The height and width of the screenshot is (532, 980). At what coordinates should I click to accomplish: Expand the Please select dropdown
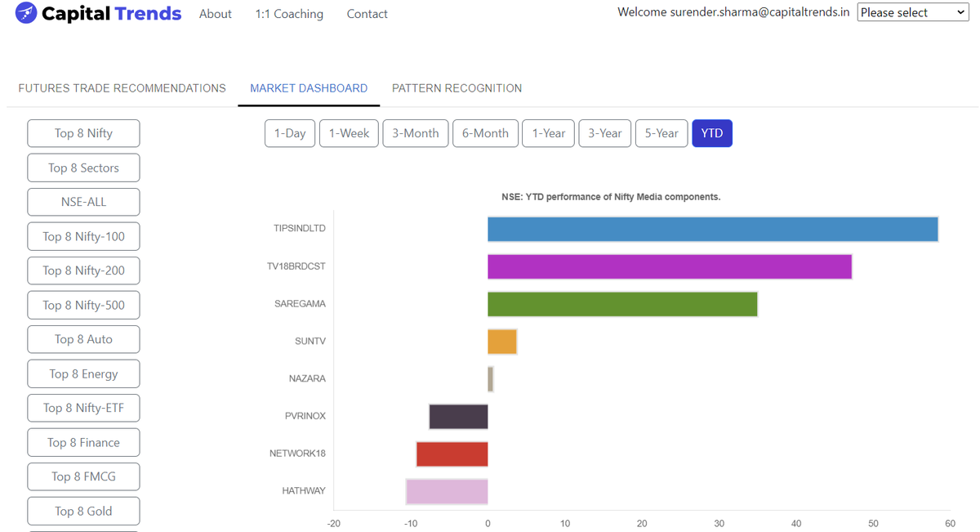coord(913,12)
